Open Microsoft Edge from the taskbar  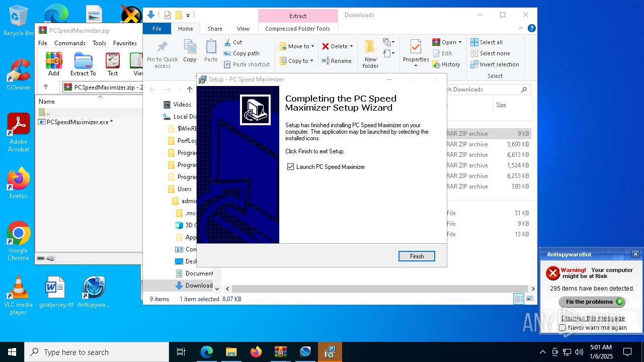(207, 352)
